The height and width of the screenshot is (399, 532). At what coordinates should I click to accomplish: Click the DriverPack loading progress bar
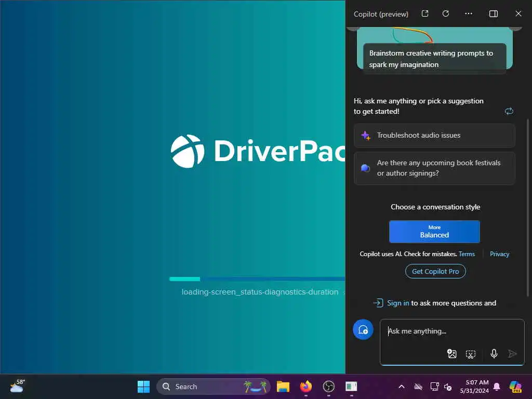[257, 279]
